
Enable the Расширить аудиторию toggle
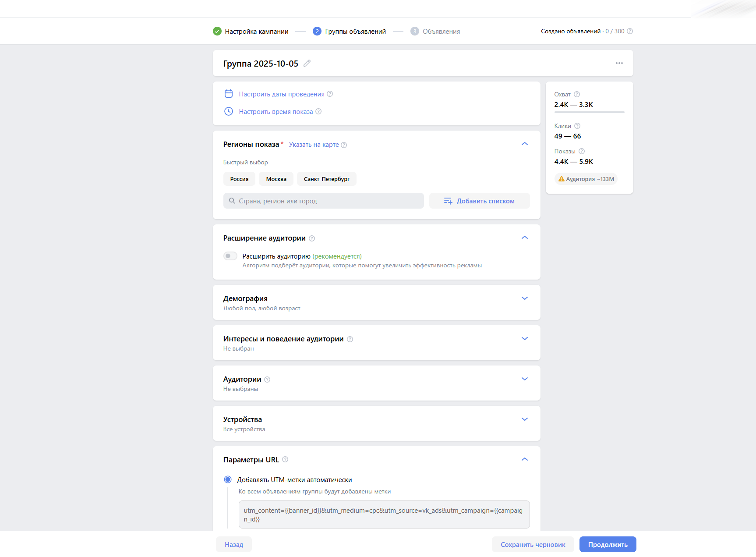pyautogui.click(x=230, y=255)
